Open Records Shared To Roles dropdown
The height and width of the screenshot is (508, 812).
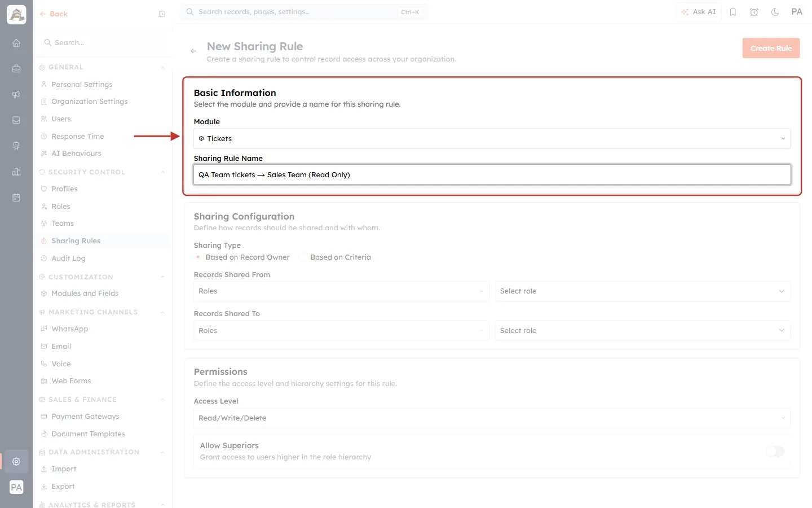pos(341,331)
